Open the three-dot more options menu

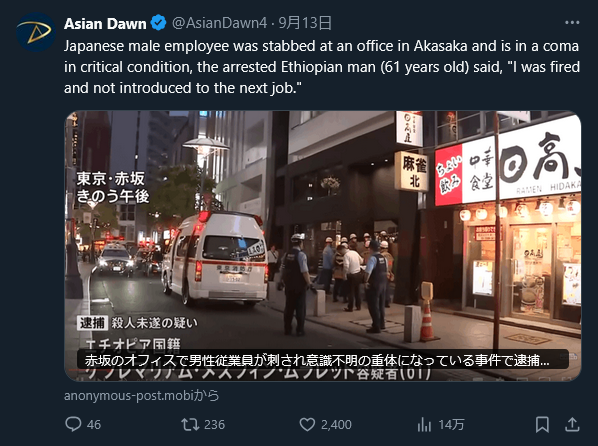(572, 23)
